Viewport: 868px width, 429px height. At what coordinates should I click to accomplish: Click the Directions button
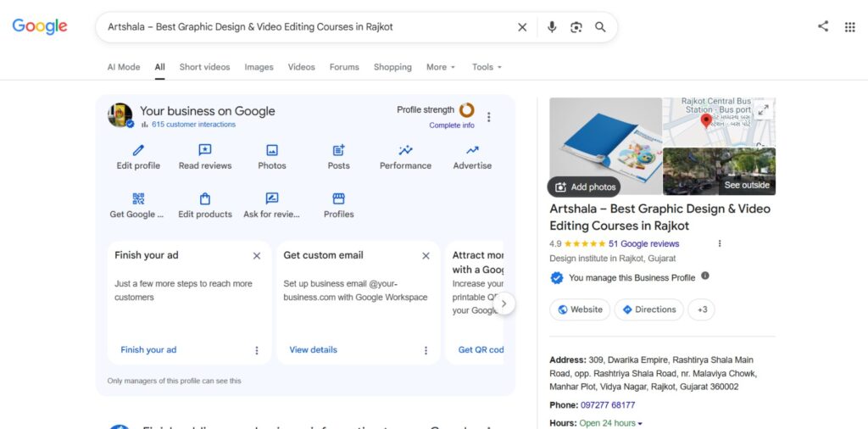click(648, 309)
